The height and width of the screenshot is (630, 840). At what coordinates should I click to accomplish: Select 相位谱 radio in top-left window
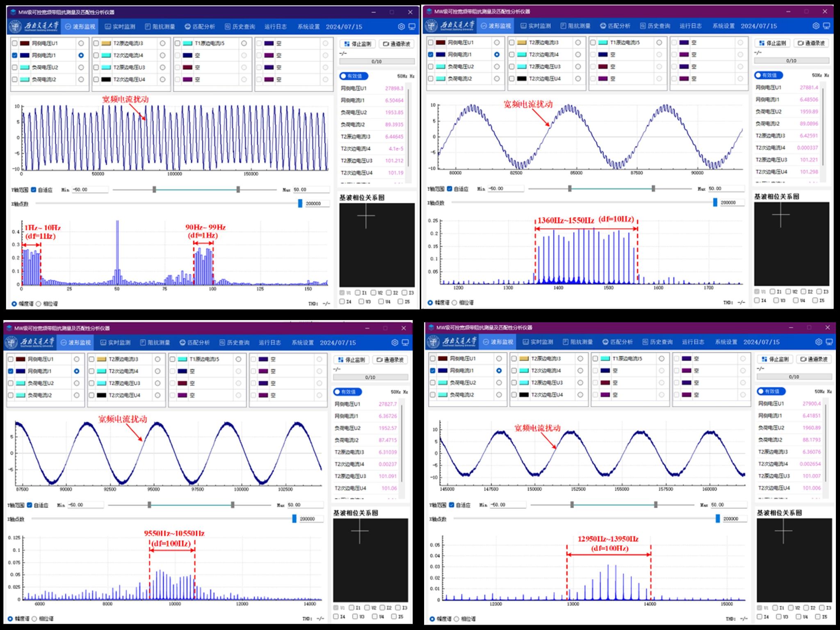tap(39, 304)
